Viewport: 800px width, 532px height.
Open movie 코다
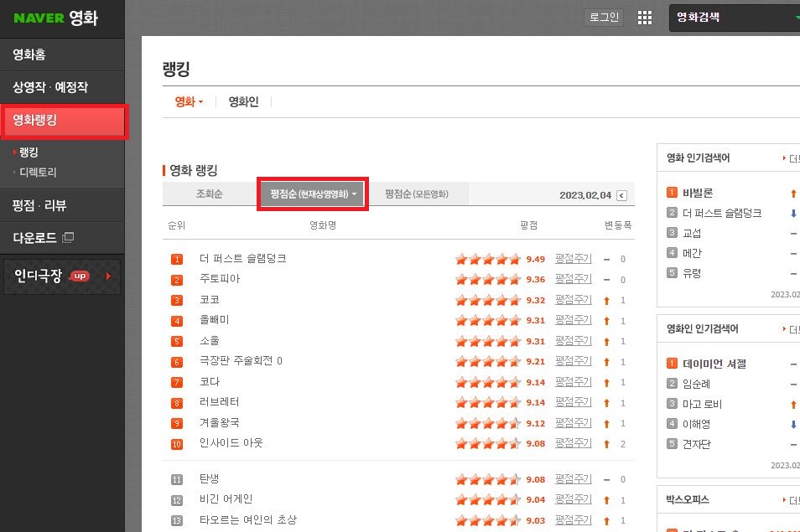[x=209, y=382]
